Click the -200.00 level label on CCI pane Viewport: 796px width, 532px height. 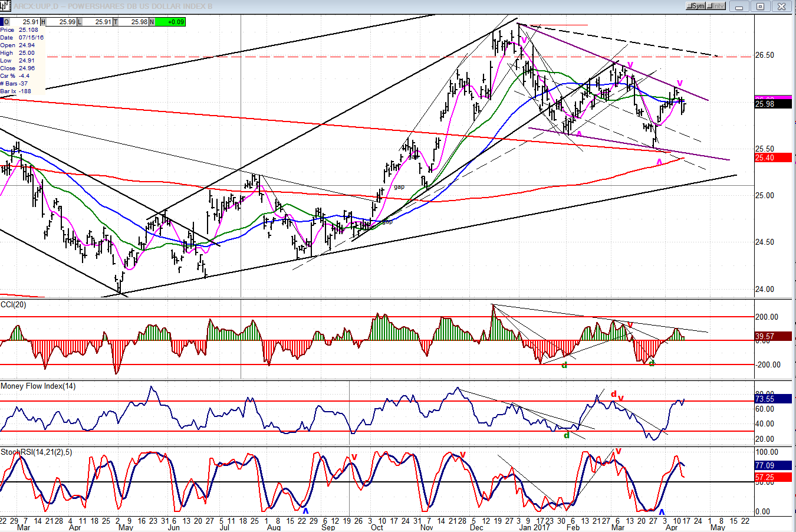(767, 365)
